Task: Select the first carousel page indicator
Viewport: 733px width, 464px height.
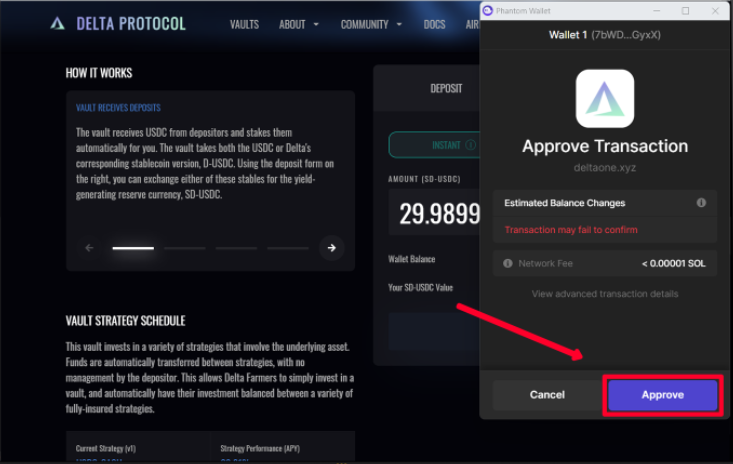Action: [x=133, y=248]
